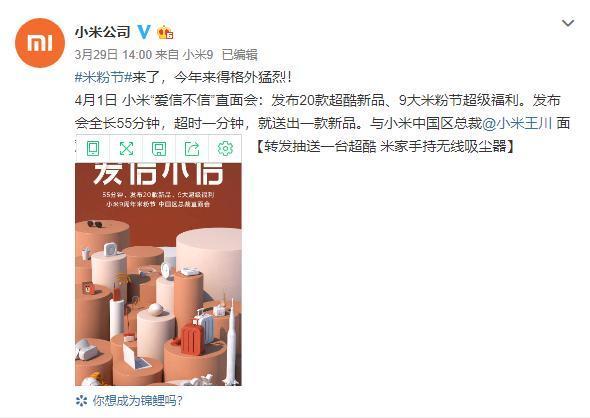This screenshot has height=418, width=590.
Task: Open the @小米王川 mention link
Action: 517,123
